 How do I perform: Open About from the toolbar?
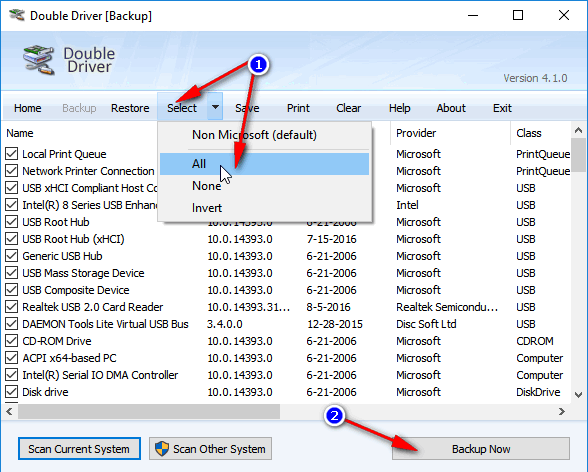[x=451, y=108]
